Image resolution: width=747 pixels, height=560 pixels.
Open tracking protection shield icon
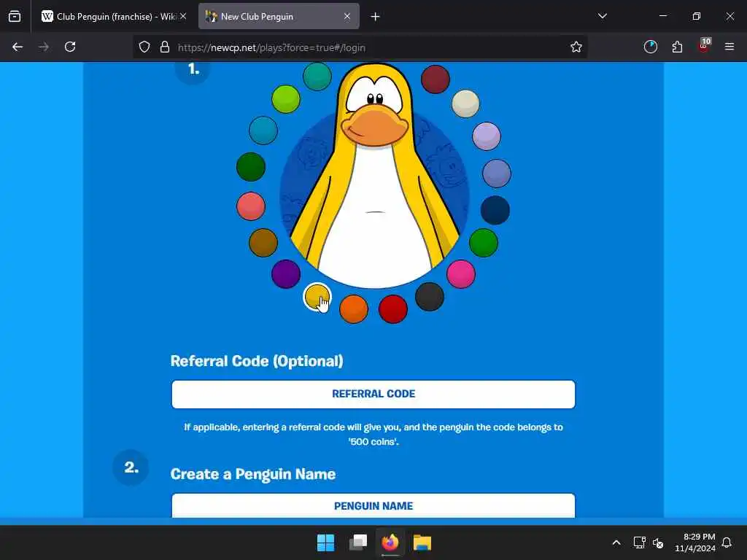(144, 47)
